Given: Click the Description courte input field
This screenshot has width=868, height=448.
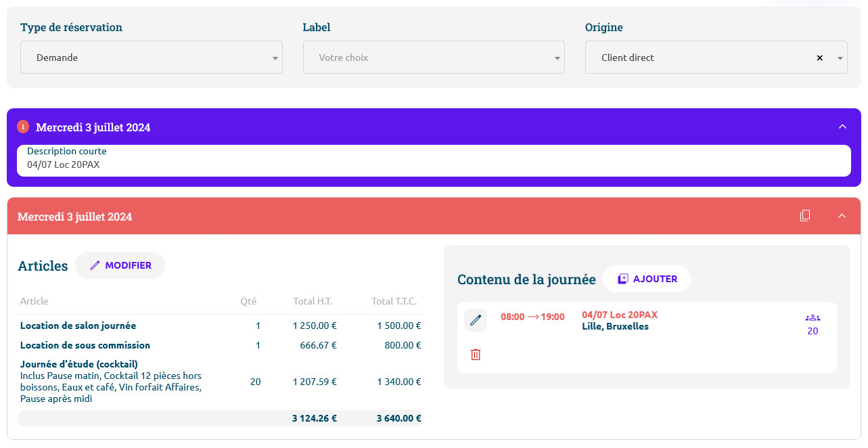Looking at the screenshot, I should click(433, 164).
